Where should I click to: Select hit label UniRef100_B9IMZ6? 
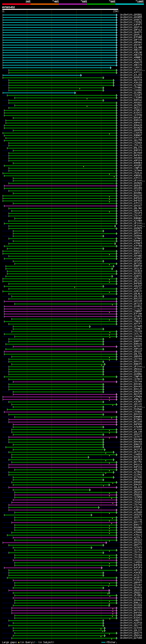click(131, 605)
